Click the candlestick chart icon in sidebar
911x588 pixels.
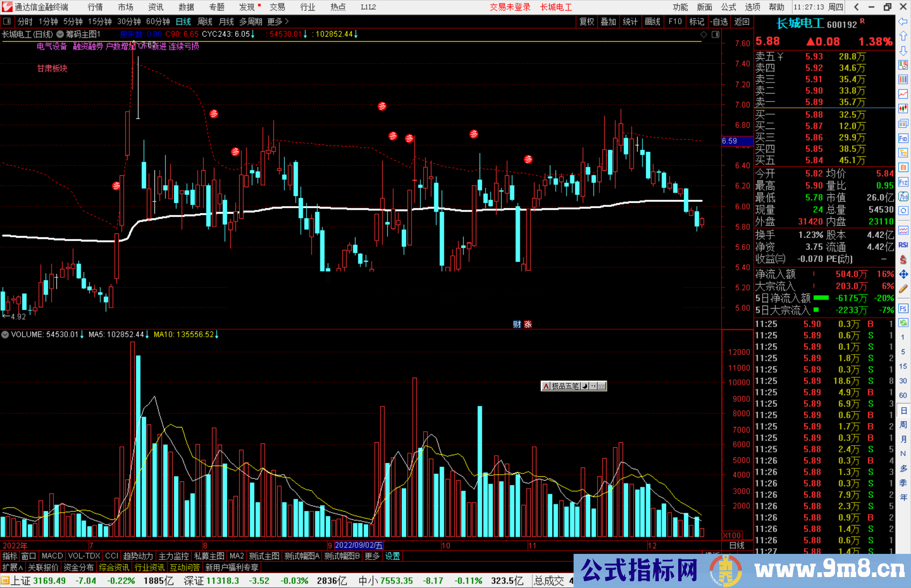[903, 108]
